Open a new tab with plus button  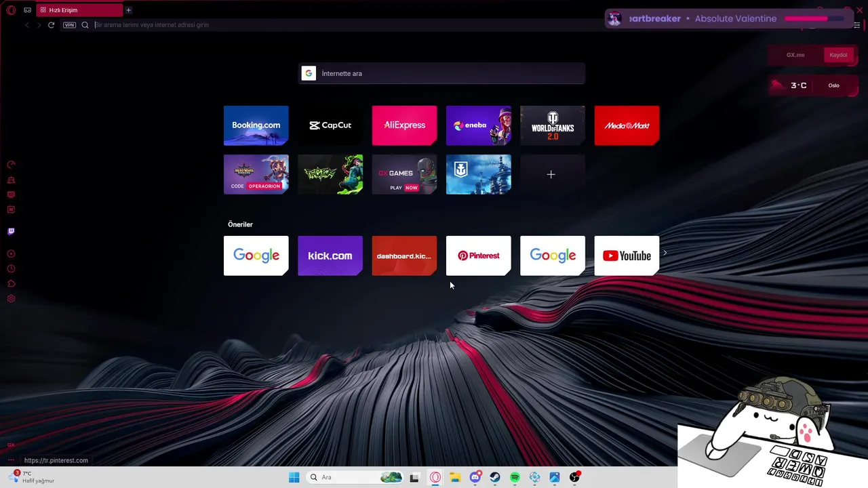pos(128,10)
